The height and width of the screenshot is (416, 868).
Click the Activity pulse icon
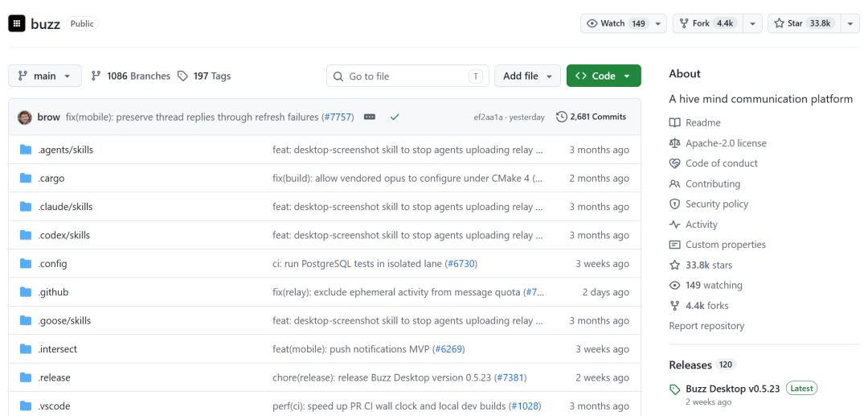[674, 224]
